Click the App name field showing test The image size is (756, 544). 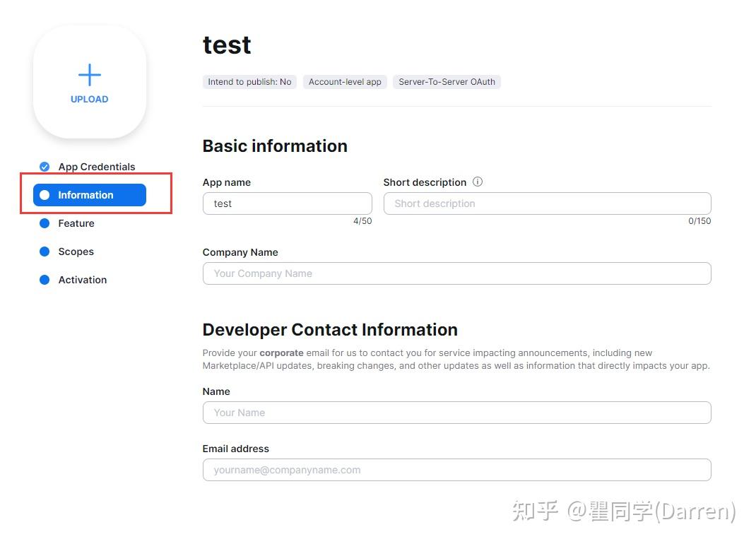(287, 203)
